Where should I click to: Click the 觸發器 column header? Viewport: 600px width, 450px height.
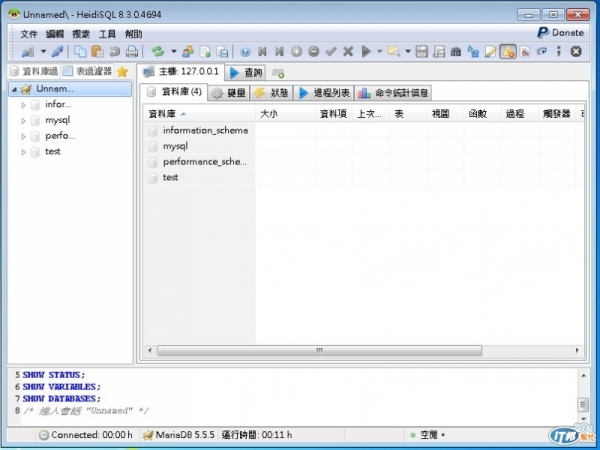click(x=557, y=114)
